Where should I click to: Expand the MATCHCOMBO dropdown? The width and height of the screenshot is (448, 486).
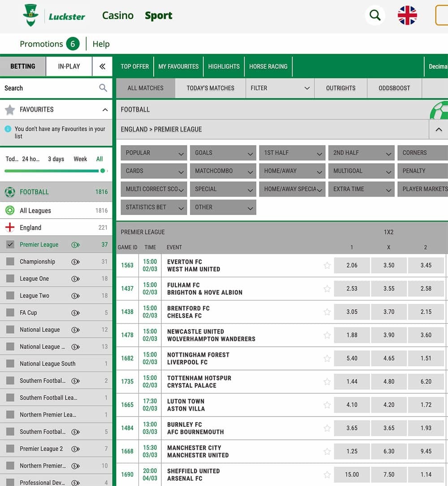(223, 171)
